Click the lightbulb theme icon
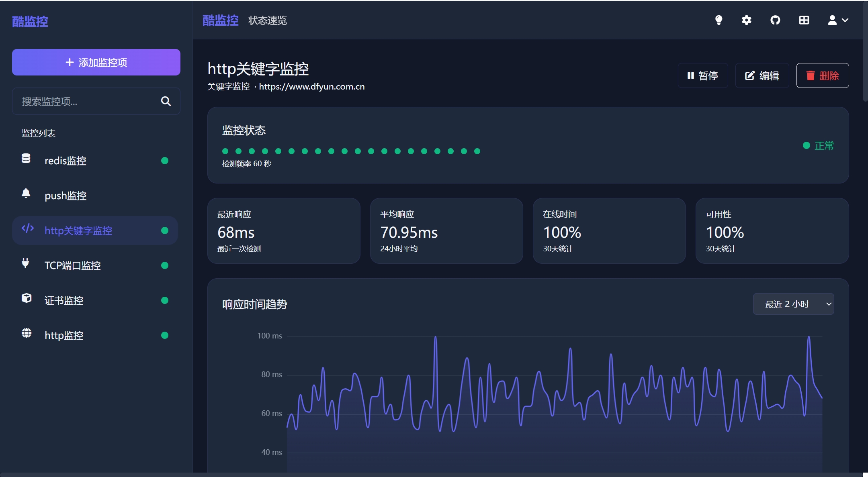 pos(719,20)
